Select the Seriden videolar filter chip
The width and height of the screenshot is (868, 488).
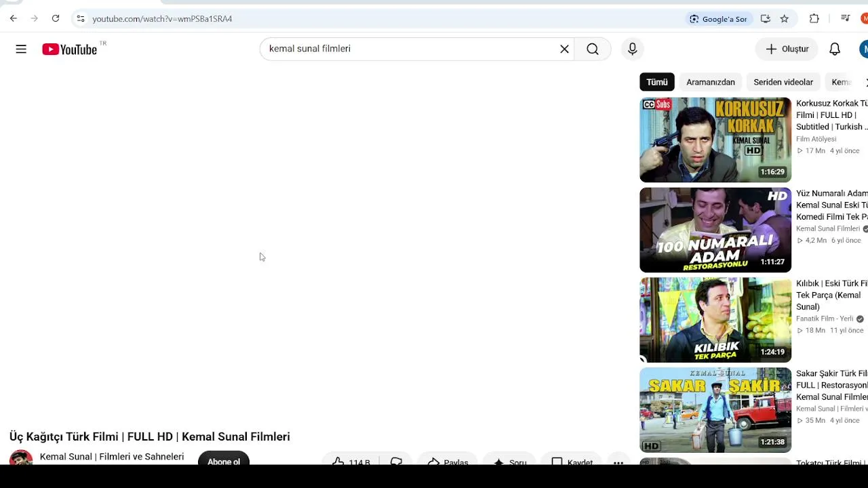783,82
